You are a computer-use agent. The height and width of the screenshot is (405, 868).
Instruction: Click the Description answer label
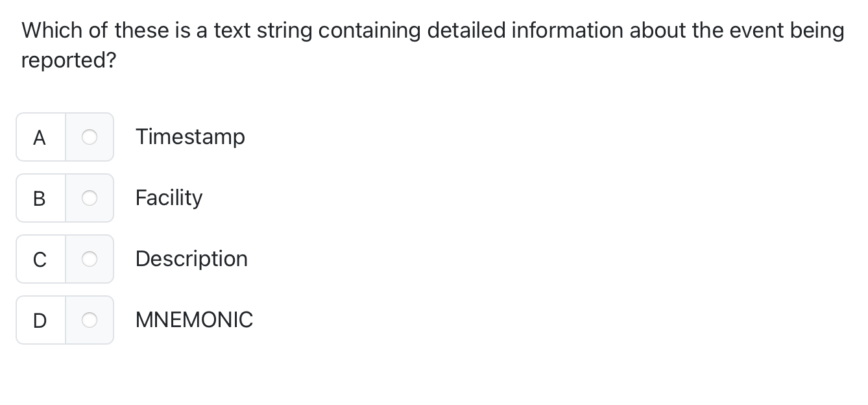[191, 259]
